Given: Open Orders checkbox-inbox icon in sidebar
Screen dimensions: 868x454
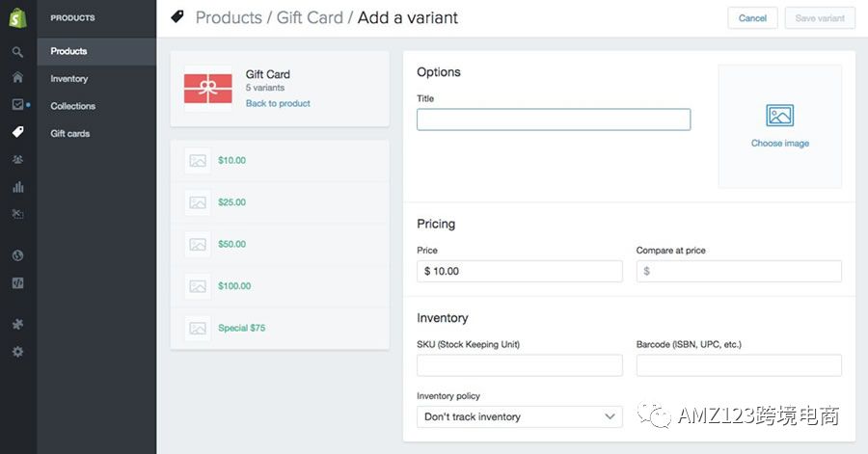Looking at the screenshot, I should (x=17, y=104).
